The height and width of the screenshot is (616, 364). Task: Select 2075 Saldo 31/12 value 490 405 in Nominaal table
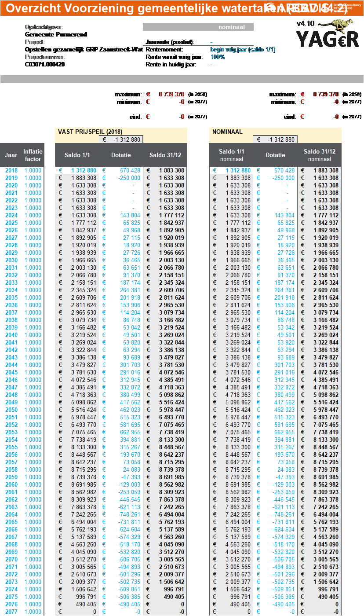328,597
